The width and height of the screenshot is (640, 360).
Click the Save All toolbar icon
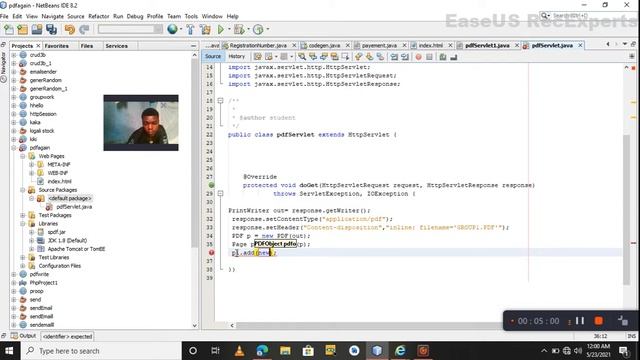click(x=51, y=29)
